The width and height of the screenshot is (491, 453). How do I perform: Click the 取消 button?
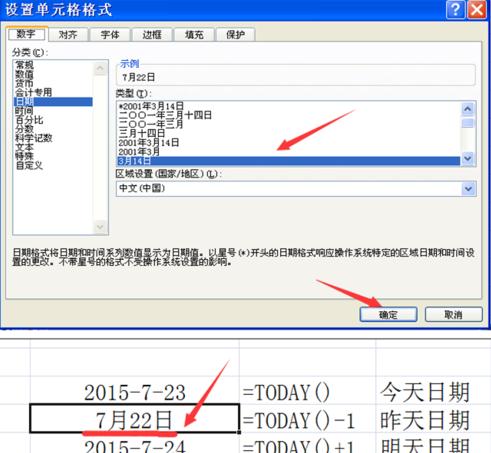click(x=454, y=314)
